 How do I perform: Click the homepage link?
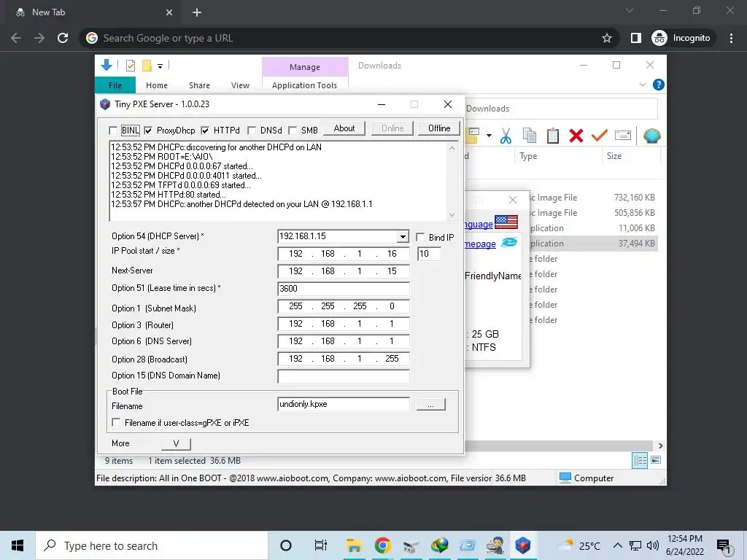480,244
